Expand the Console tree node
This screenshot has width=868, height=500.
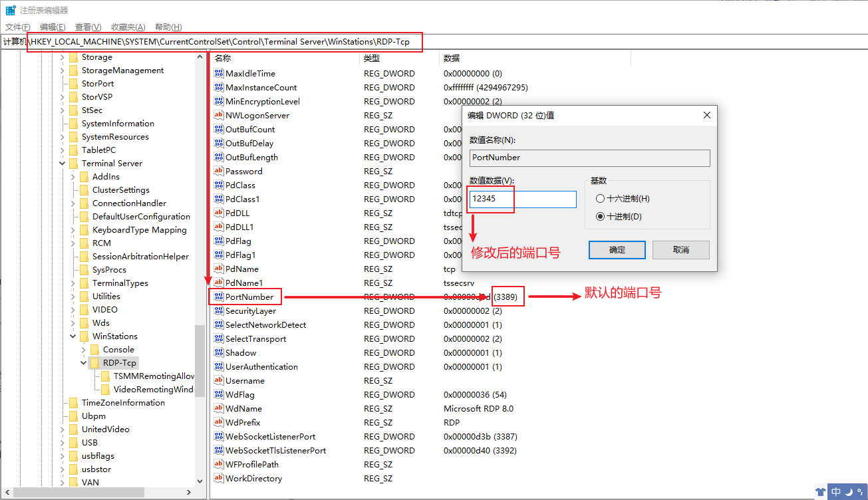point(84,349)
